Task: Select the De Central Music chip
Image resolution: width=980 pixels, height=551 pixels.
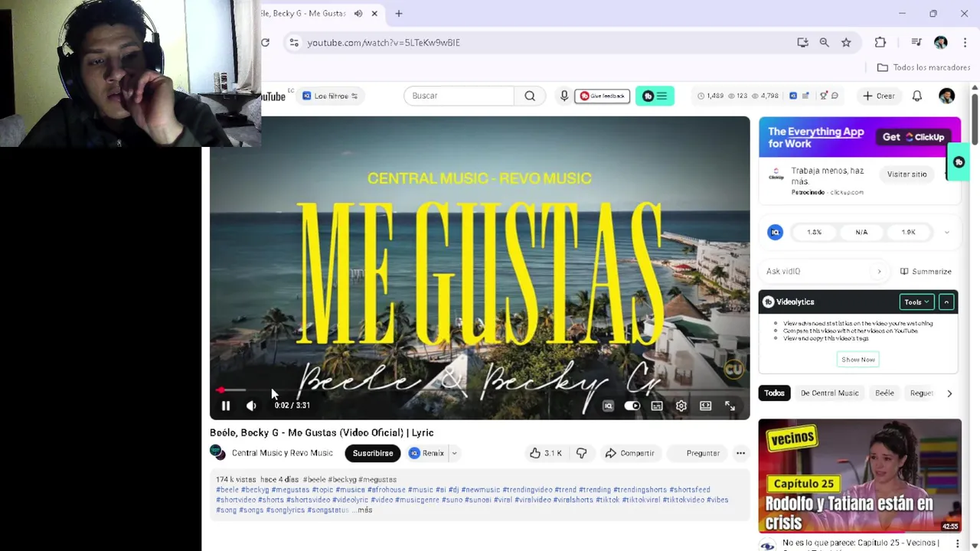Action: (829, 393)
